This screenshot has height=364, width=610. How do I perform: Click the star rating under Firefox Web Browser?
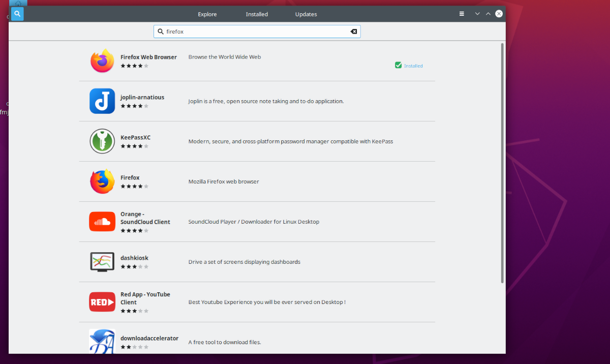pyautogui.click(x=135, y=65)
